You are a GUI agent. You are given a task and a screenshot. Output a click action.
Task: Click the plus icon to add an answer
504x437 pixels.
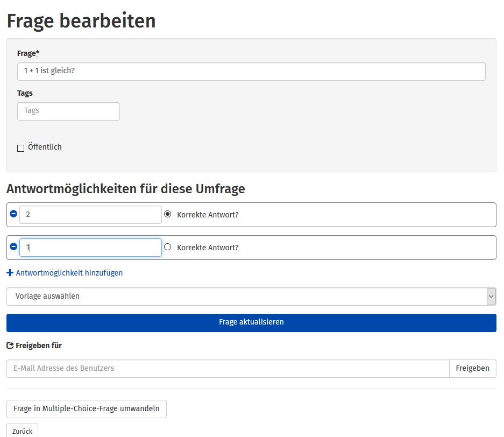pos(10,273)
